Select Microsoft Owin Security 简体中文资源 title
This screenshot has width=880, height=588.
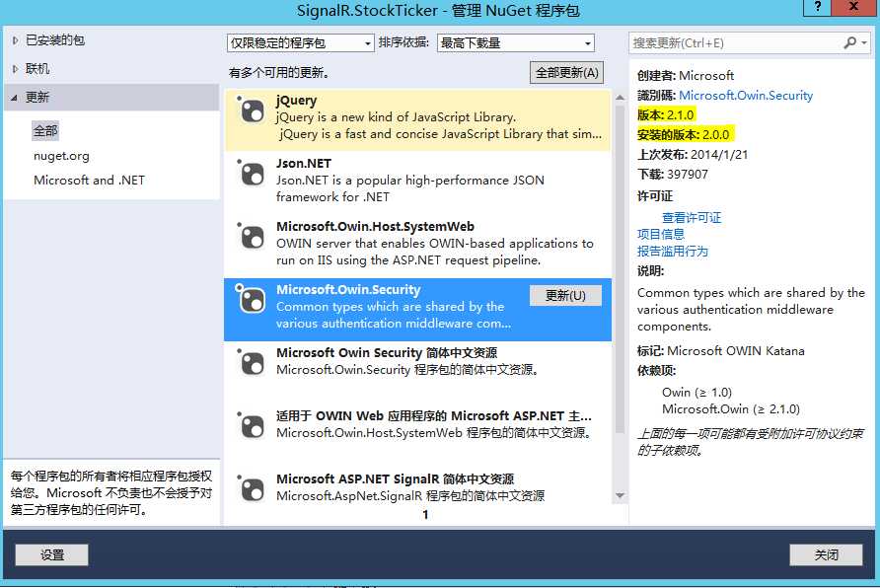click(x=387, y=352)
